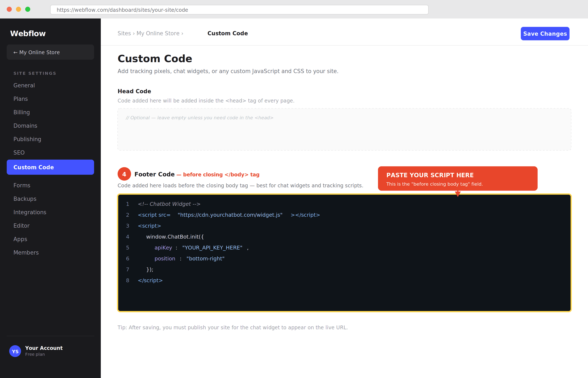This screenshot has height=378, width=588.
Task: Open the Backups settings page
Action: [25, 199]
